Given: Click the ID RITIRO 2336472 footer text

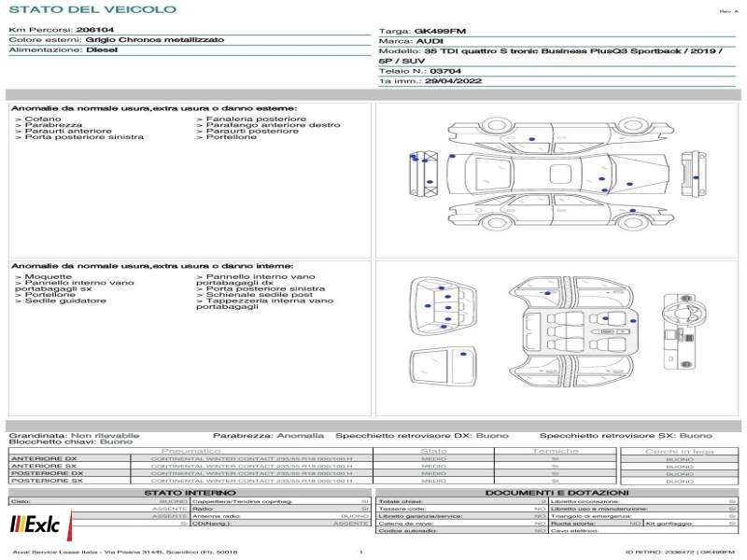Looking at the screenshot, I should point(681,553).
